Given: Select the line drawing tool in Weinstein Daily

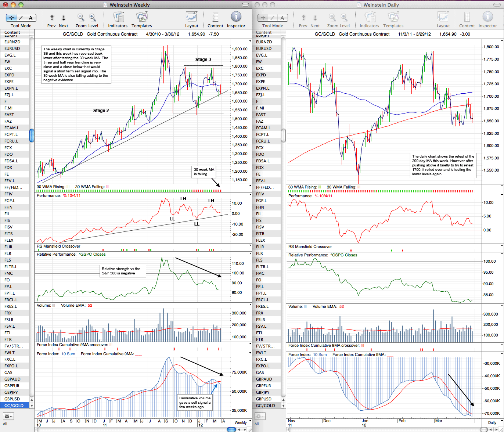Looking at the screenshot, I should coord(273,18).
